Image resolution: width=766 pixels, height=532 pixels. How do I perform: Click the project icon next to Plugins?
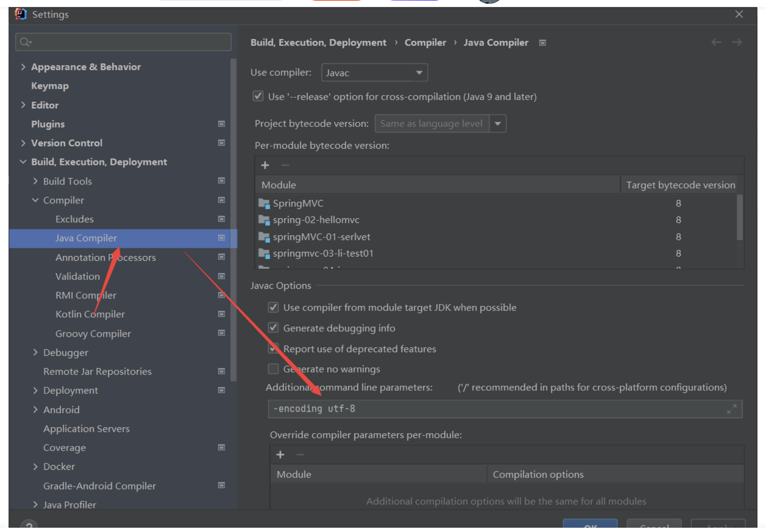221,124
